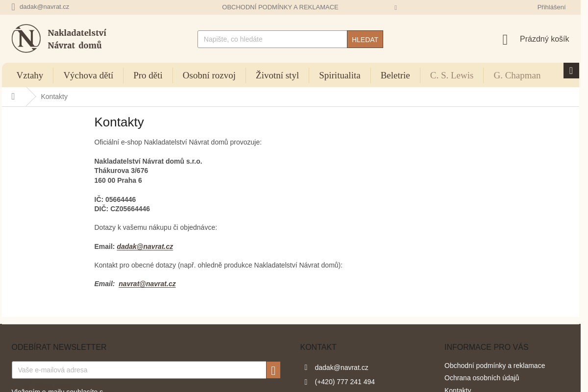The height and width of the screenshot is (392, 588).
Task: Click the shopping cart icon
Action: 505,40
